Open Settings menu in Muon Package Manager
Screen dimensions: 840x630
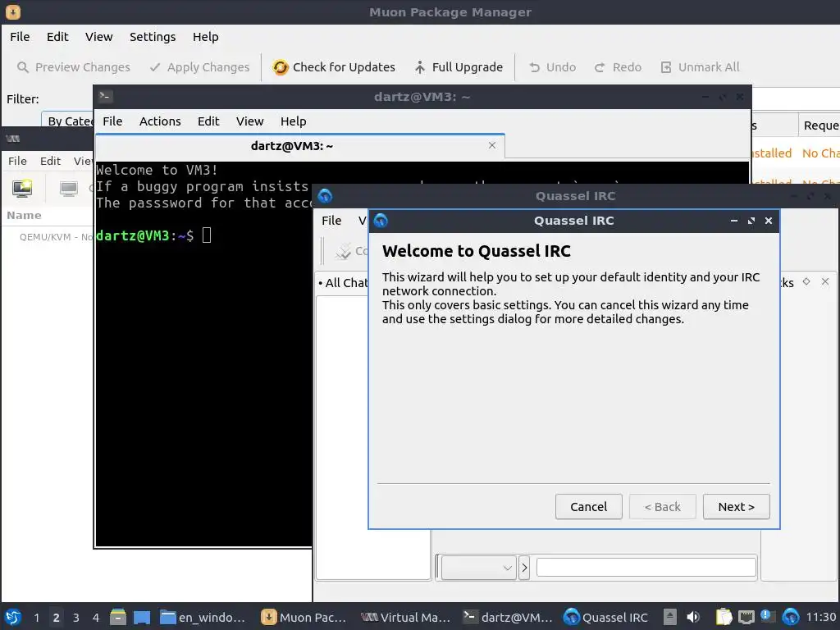click(153, 37)
